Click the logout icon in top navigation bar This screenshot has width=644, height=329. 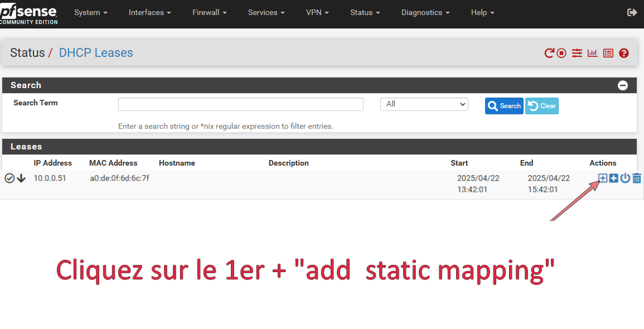pos(632,12)
